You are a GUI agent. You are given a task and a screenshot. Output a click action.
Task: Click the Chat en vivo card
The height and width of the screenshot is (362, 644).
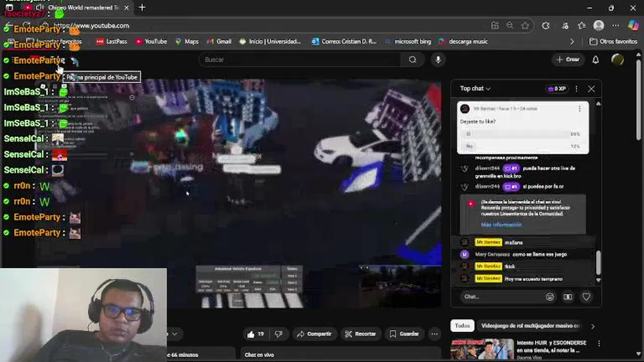341,354
